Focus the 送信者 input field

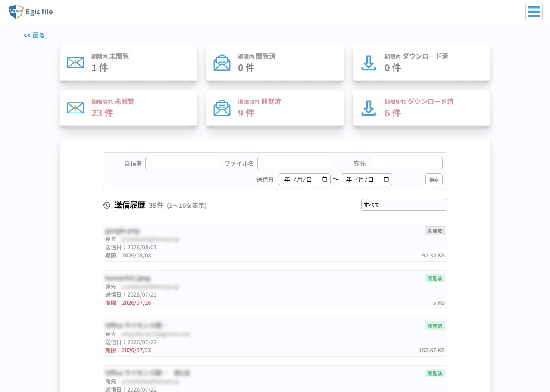coord(182,163)
